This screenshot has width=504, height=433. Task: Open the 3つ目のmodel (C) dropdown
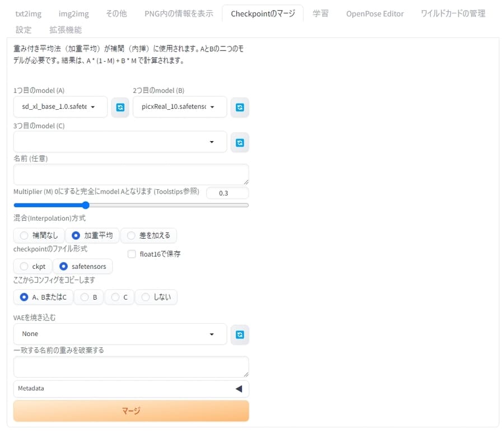click(120, 142)
